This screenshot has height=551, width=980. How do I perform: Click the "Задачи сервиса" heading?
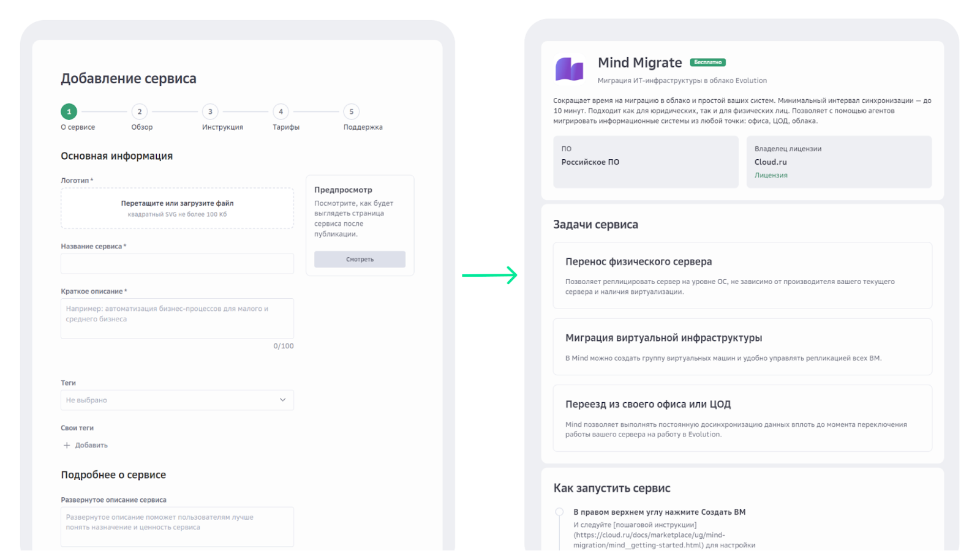595,225
